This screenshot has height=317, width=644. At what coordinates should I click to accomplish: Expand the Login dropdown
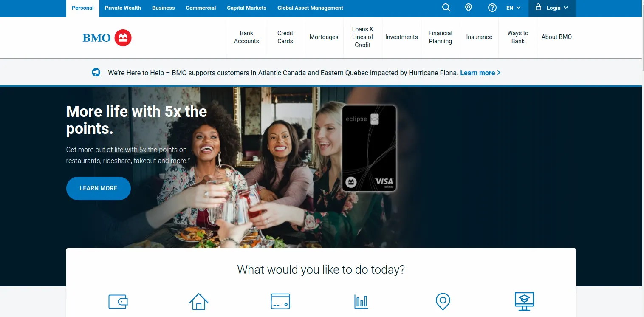[x=552, y=8]
